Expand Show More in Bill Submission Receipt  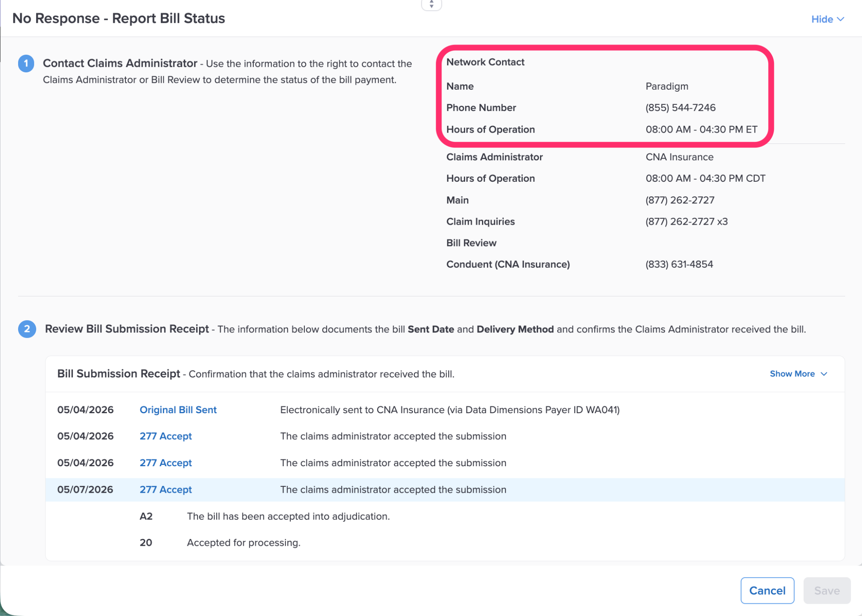pyautogui.click(x=798, y=374)
